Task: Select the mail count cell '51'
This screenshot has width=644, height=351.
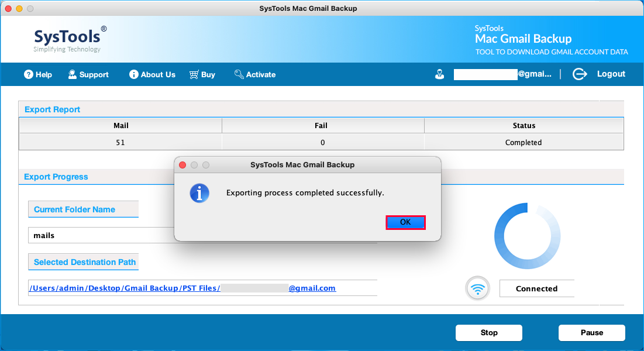Action: (x=120, y=142)
